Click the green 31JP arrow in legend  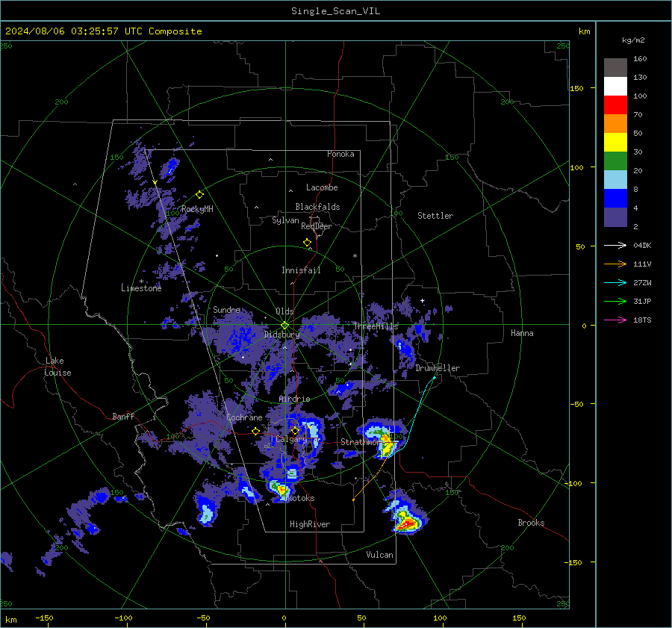coord(615,302)
